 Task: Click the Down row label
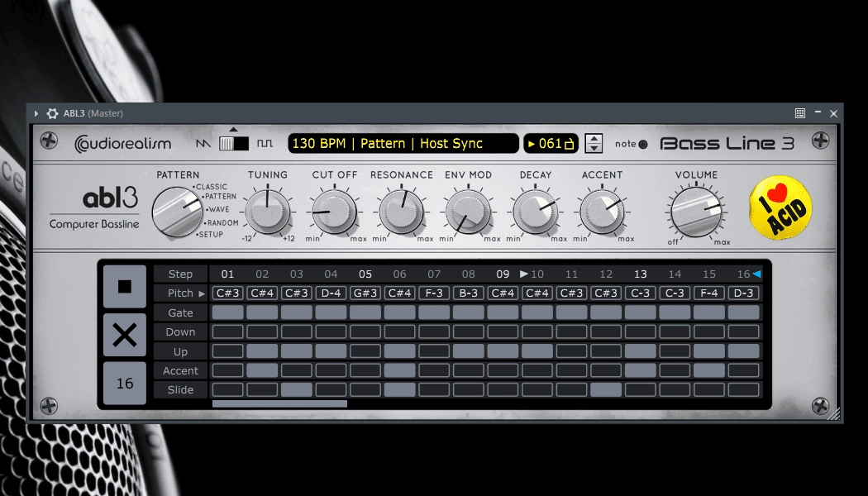180,332
